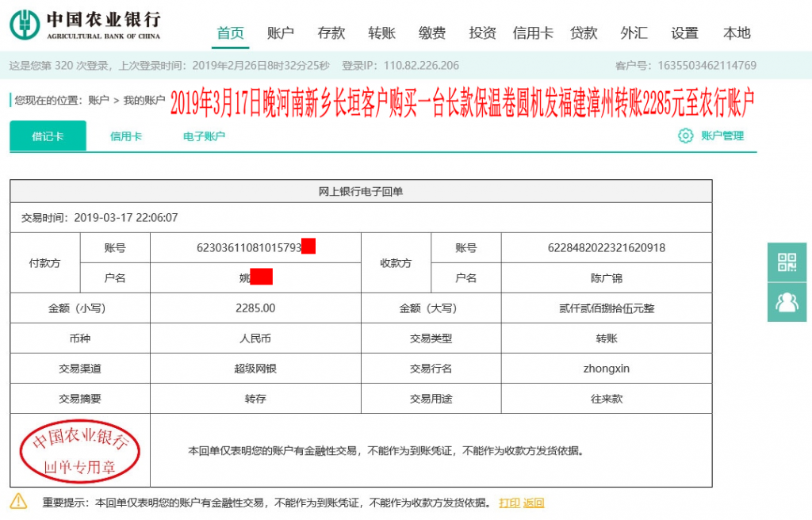Go to the 投资 section

click(x=484, y=33)
